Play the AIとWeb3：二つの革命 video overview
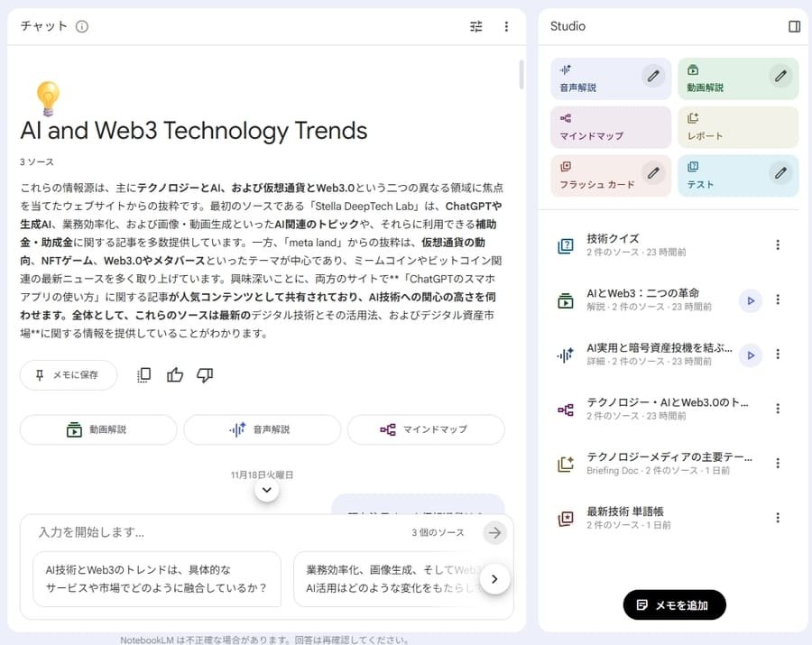Screen dimensions: 812x645 (x=750, y=300)
